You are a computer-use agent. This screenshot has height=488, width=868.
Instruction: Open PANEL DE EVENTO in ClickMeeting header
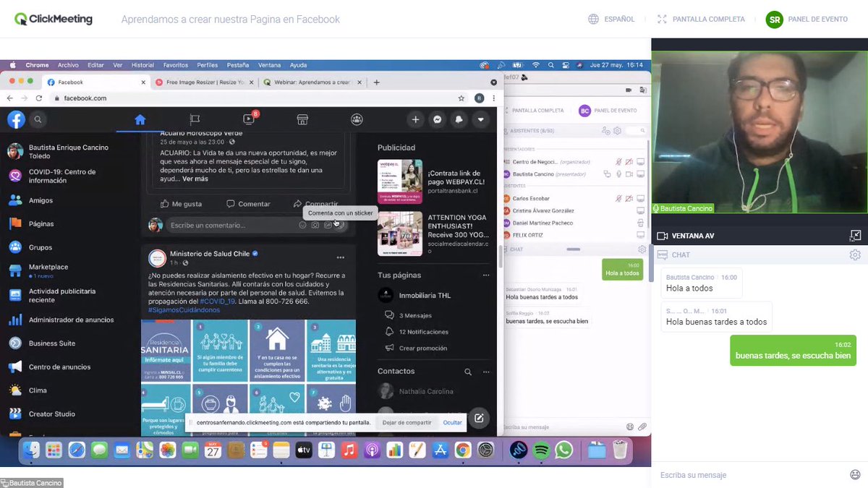(807, 19)
